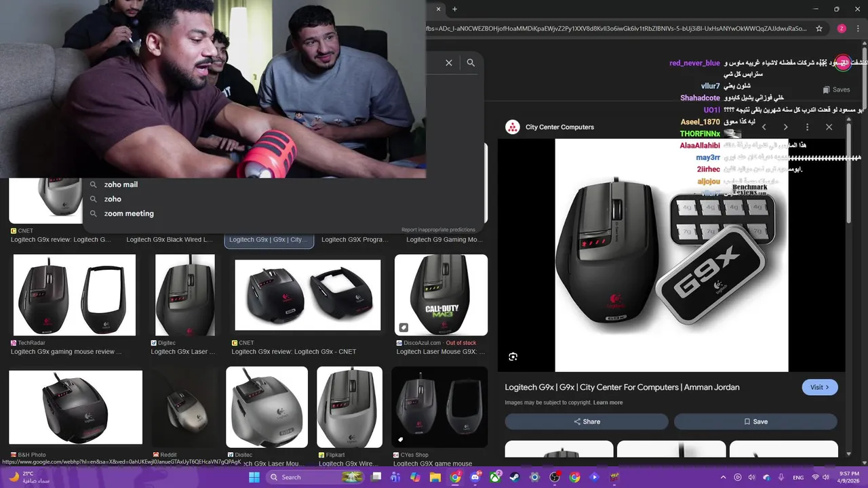Click the chat username red_never_blue

pos(694,63)
